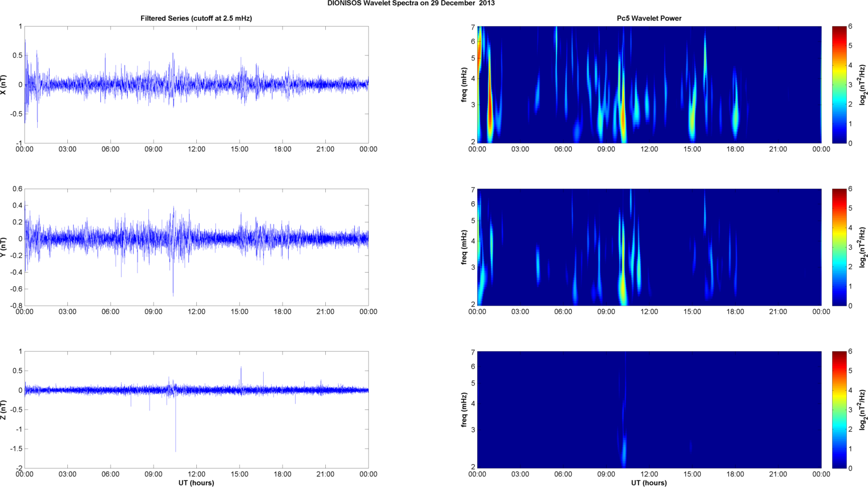Click the Z (nT) axis label
Screen dimensions: 868x487
[4, 410]
